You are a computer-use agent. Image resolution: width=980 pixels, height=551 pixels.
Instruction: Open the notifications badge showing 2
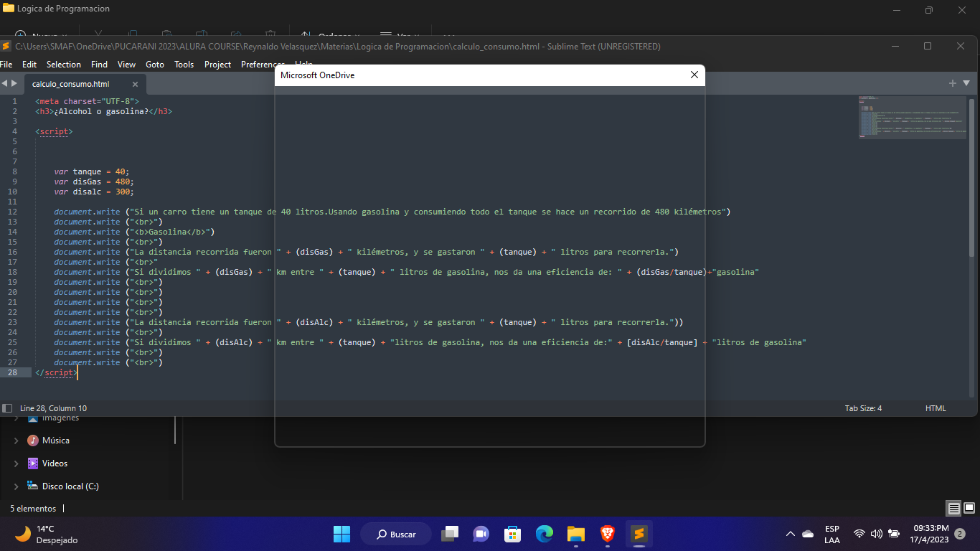click(x=960, y=534)
